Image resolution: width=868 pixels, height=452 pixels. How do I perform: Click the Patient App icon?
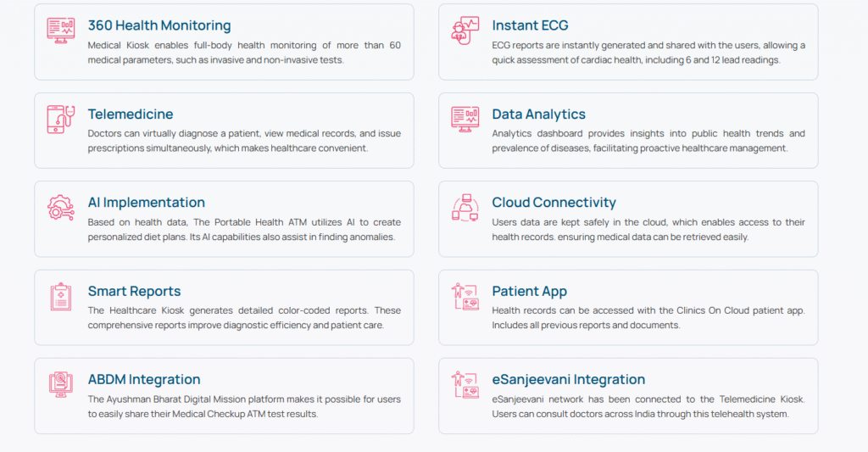[x=465, y=296]
